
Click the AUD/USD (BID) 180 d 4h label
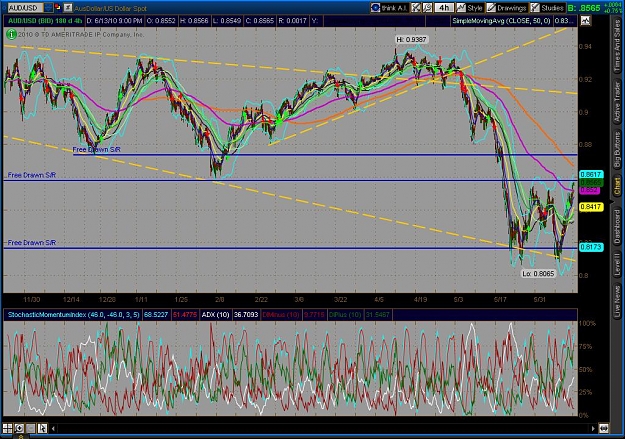point(45,21)
